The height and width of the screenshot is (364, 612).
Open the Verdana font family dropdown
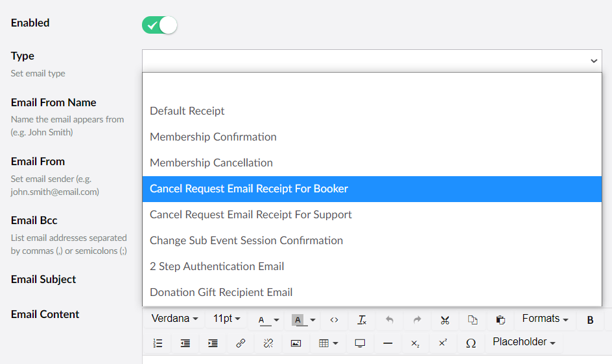click(x=174, y=319)
